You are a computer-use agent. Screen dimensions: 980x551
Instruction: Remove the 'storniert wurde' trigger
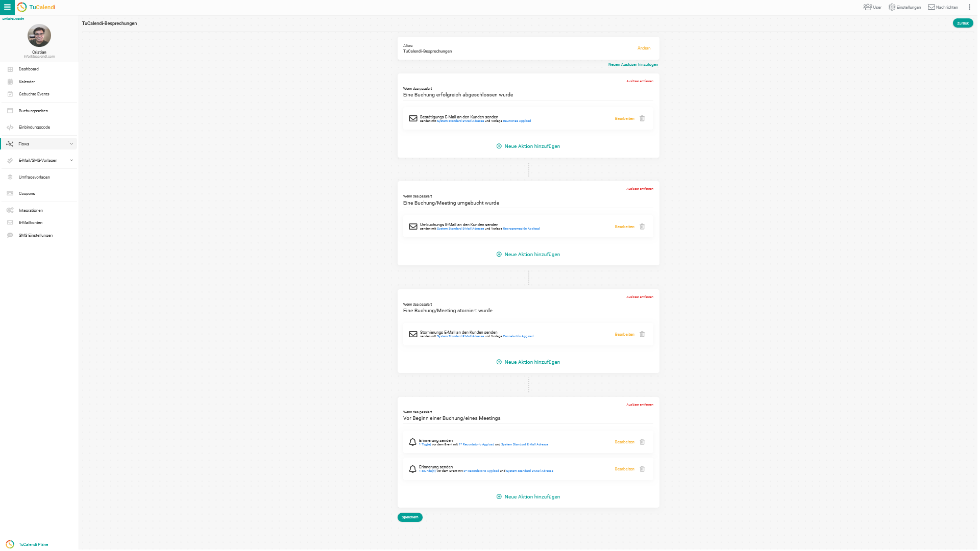[x=640, y=297]
